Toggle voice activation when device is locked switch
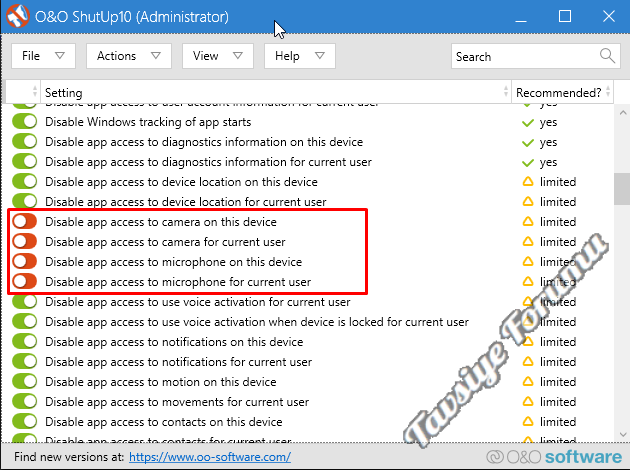Image resolution: width=630 pixels, height=470 pixels. point(25,321)
